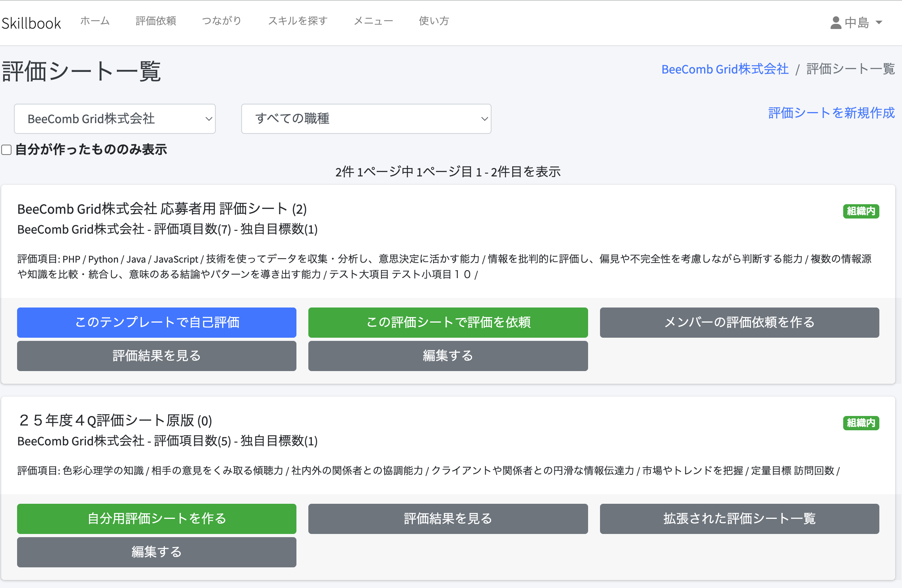Open 拡張された評価シート一覧 button
This screenshot has height=588, width=902.
tap(739, 519)
